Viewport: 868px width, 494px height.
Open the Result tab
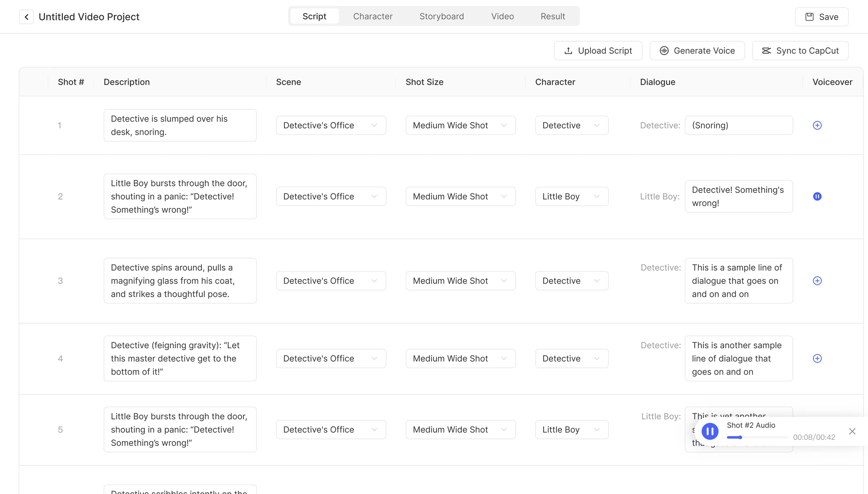[552, 16]
